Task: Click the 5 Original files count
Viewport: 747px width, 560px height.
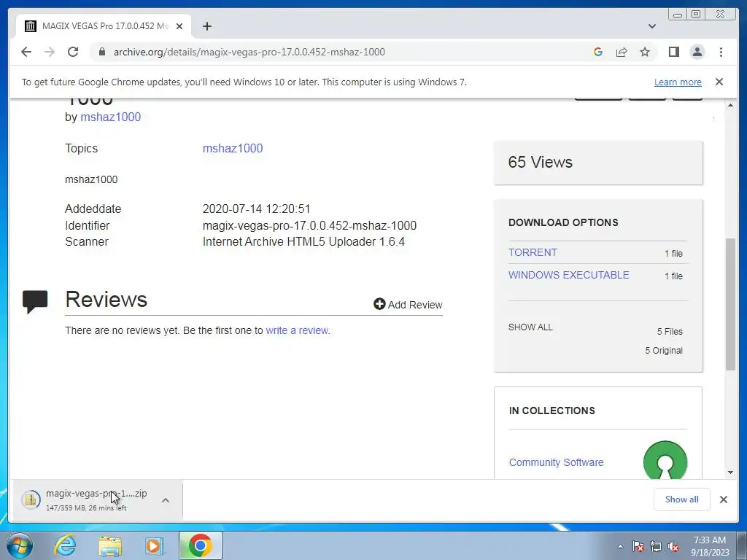Action: pyautogui.click(x=664, y=351)
